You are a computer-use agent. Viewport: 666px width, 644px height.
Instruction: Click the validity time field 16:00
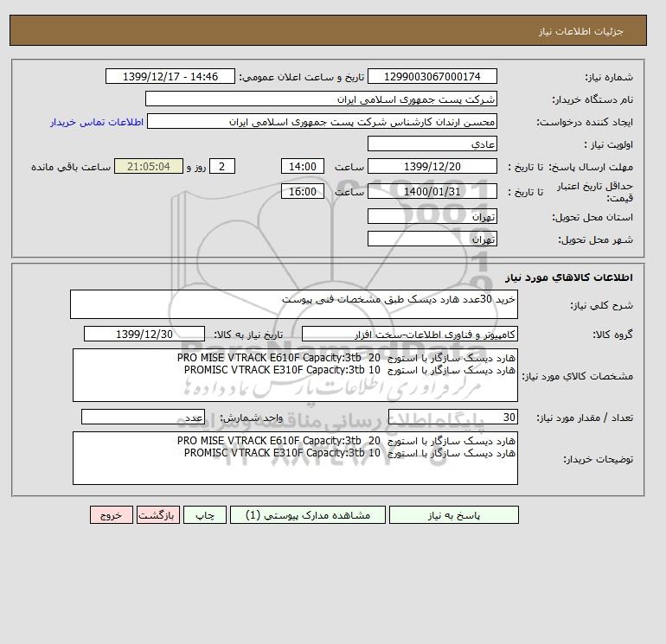pyautogui.click(x=303, y=191)
